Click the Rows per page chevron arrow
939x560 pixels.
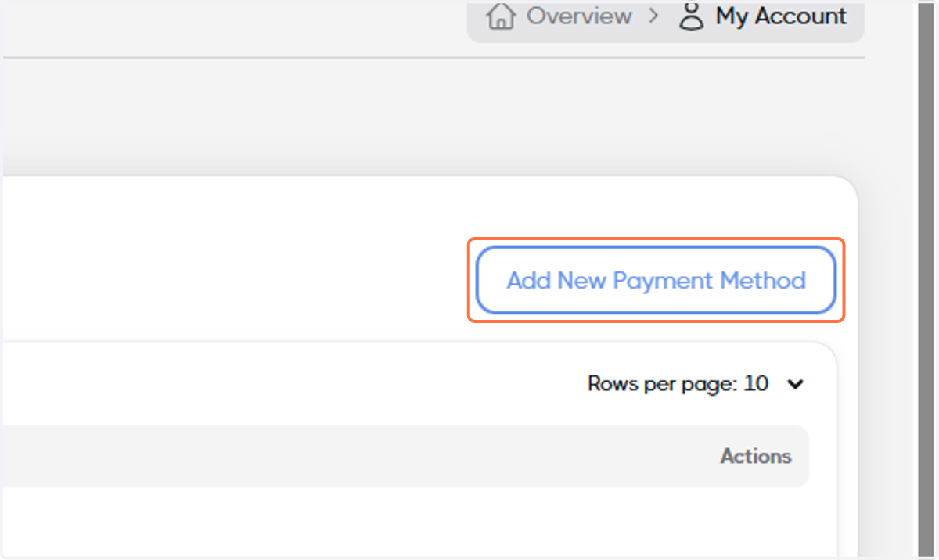pyautogui.click(x=796, y=384)
